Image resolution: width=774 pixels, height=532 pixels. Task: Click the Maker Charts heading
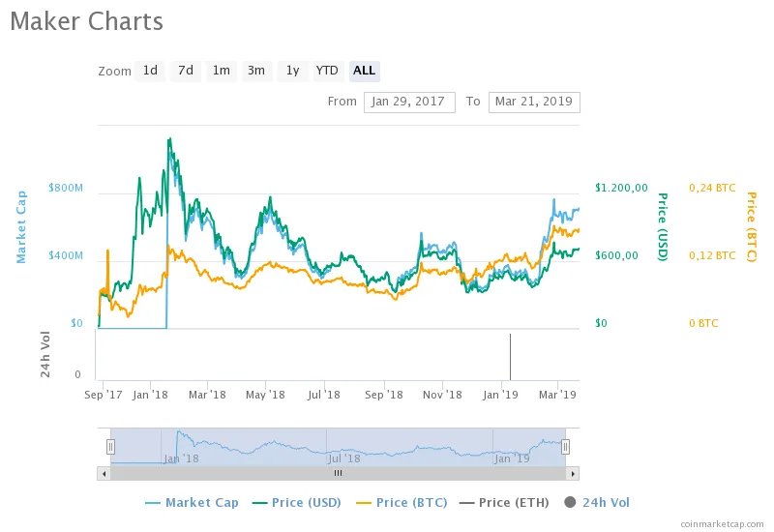pyautogui.click(x=86, y=21)
